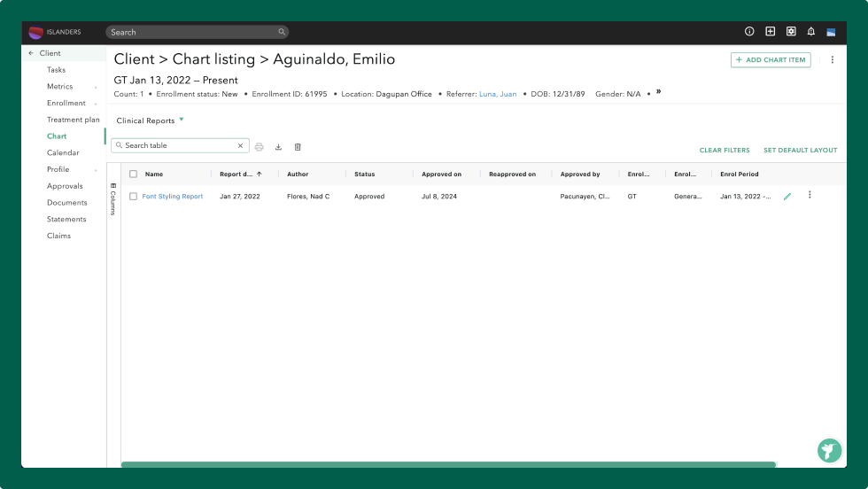Expand more client details with double chevron

[658, 92]
